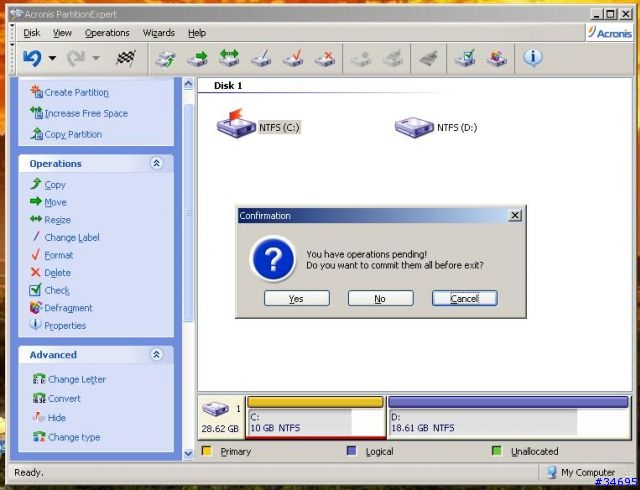Click No in the Confirmation dialog
640x490 pixels.
coord(380,298)
